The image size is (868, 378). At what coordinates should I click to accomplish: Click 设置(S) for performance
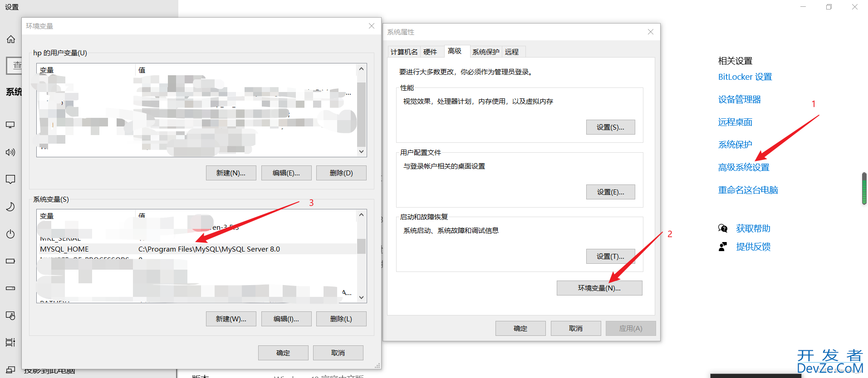[610, 127]
